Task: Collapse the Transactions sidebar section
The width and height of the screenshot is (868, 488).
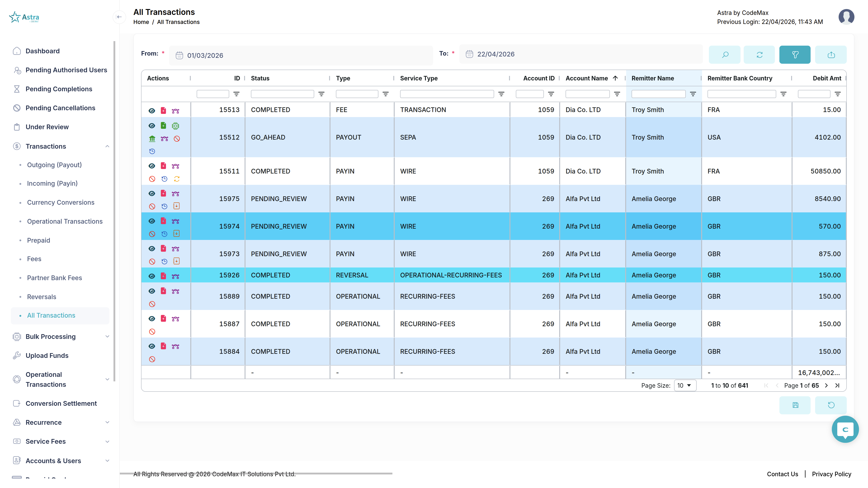Action: [107, 146]
